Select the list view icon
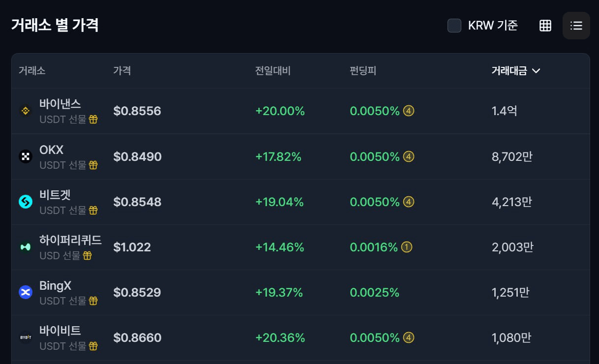This screenshot has width=599, height=364. point(576,26)
